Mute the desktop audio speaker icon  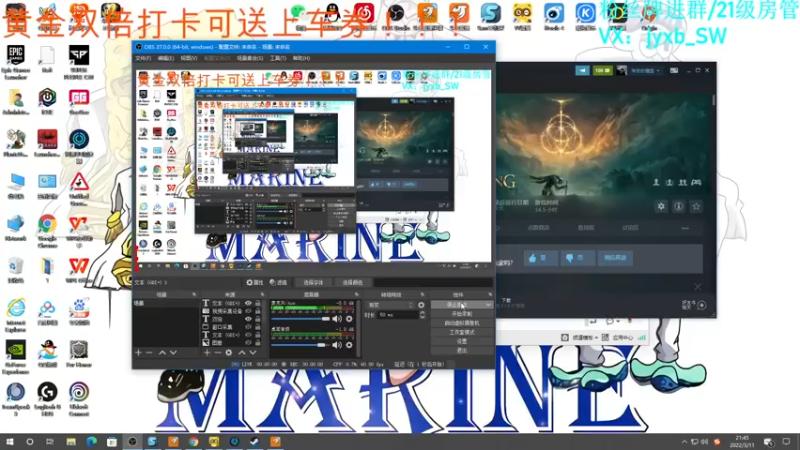coord(337,345)
